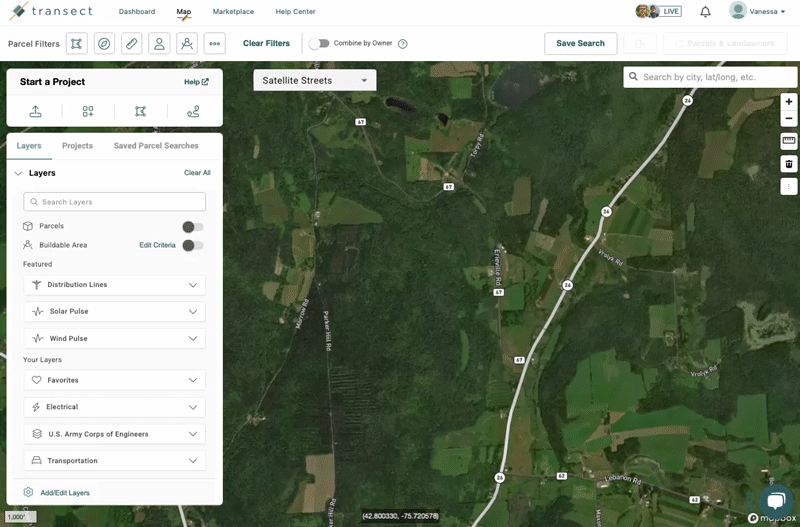Screen dimensions: 800x527
Task: Click the trash delete icon on map
Action: click(x=788, y=164)
